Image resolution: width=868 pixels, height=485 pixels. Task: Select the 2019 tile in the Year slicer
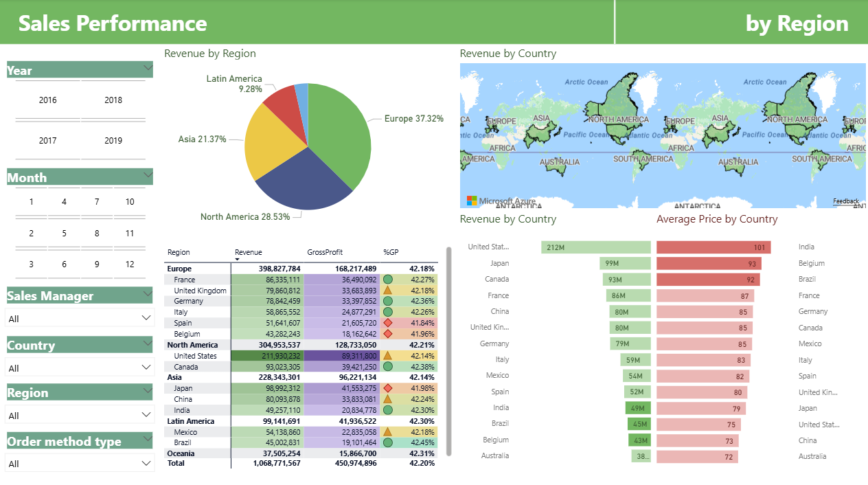coord(113,141)
